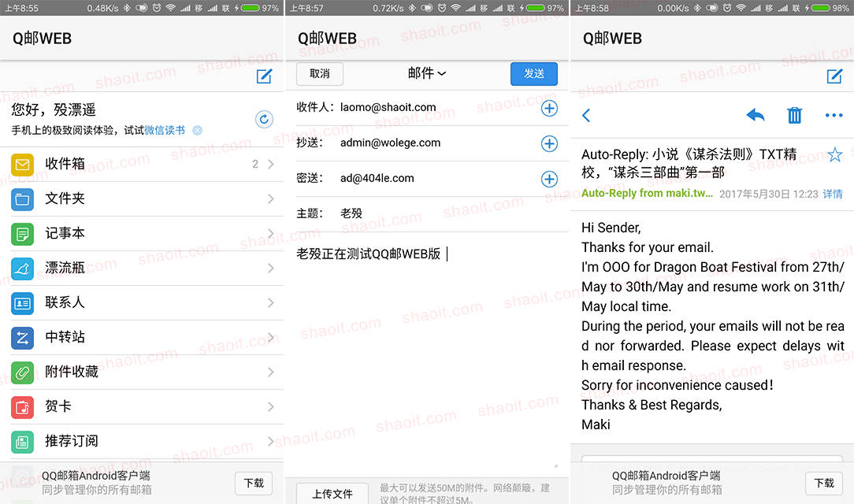Expand the 附件收藏 row chevron
This screenshot has height=504, width=854.
[x=271, y=372]
